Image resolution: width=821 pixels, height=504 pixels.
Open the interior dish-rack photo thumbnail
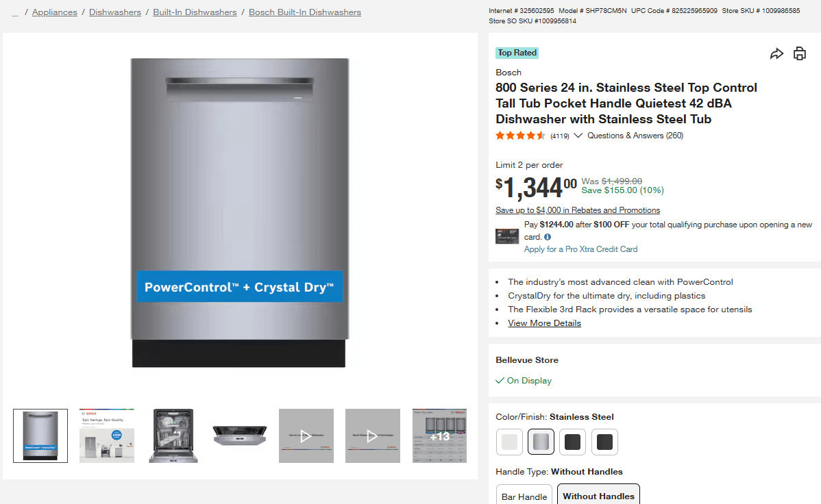(x=173, y=436)
